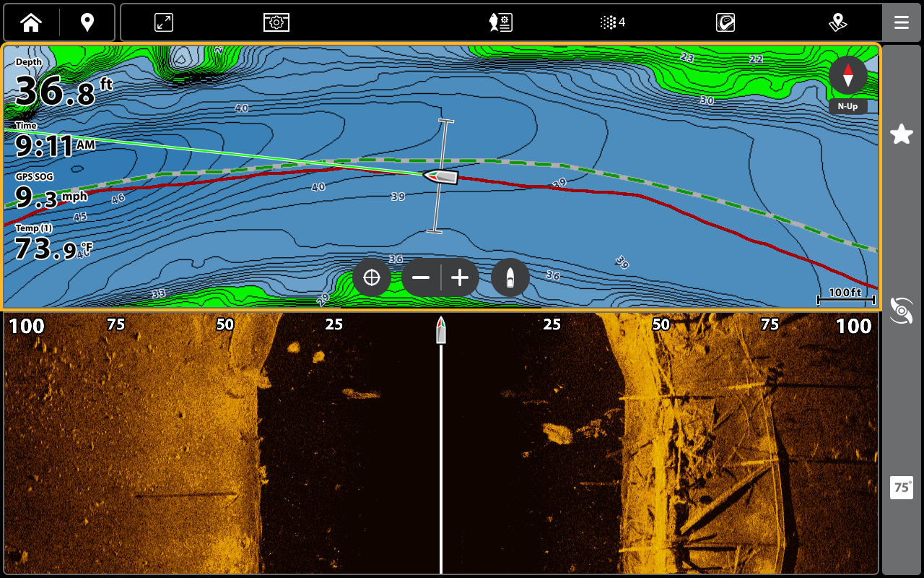Open the hamburger menu
The height and width of the screenshot is (578, 924).
(x=901, y=22)
